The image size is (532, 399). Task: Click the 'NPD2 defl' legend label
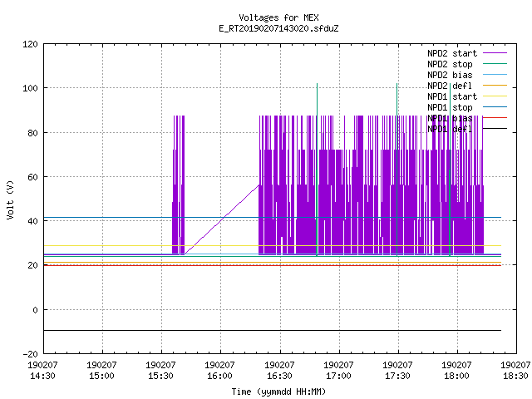[x=450, y=86]
